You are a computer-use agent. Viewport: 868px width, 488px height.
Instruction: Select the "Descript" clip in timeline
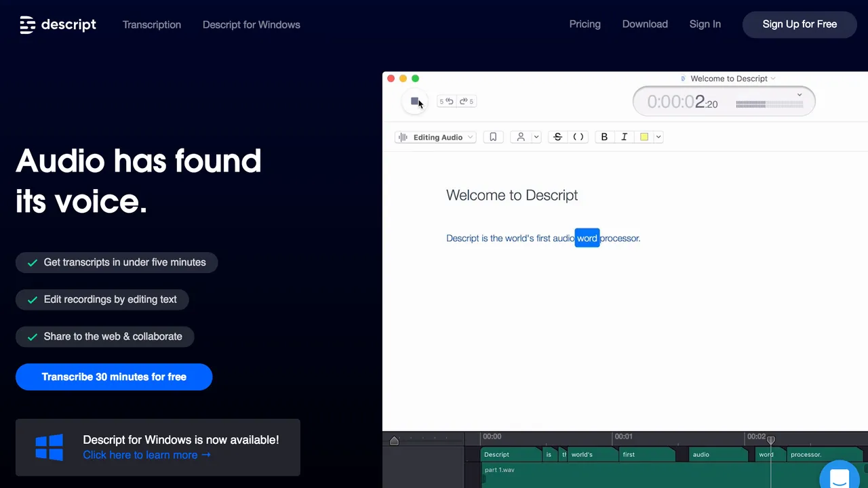click(511, 454)
